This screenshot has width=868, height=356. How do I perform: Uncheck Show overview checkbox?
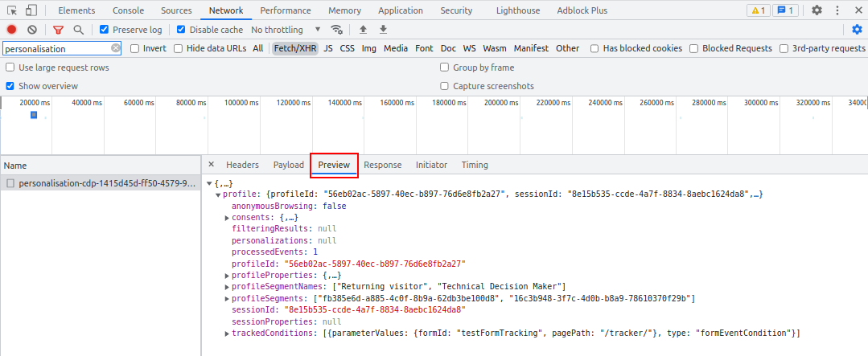[10, 86]
